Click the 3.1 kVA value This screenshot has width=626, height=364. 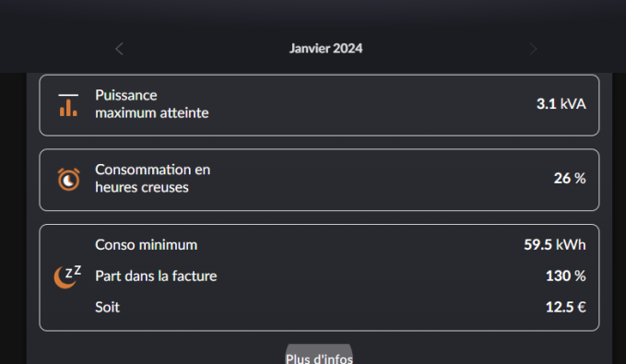pos(561,104)
